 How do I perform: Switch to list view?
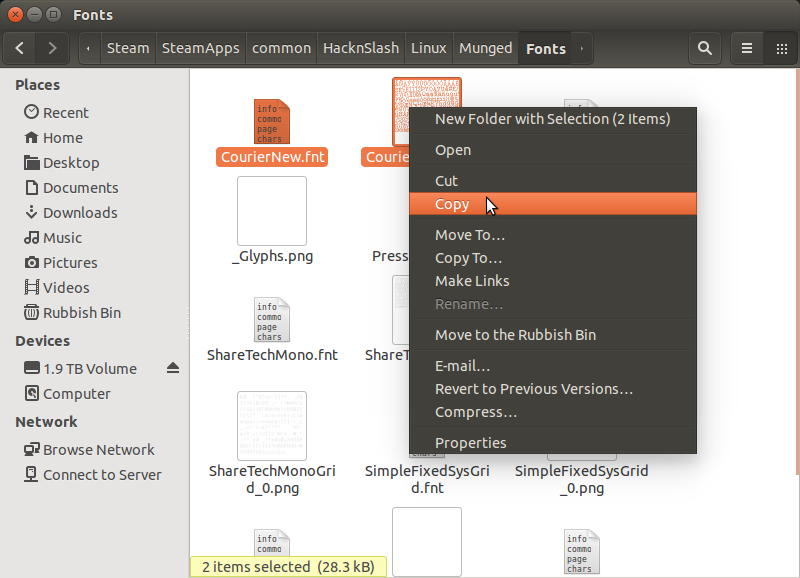[x=747, y=48]
